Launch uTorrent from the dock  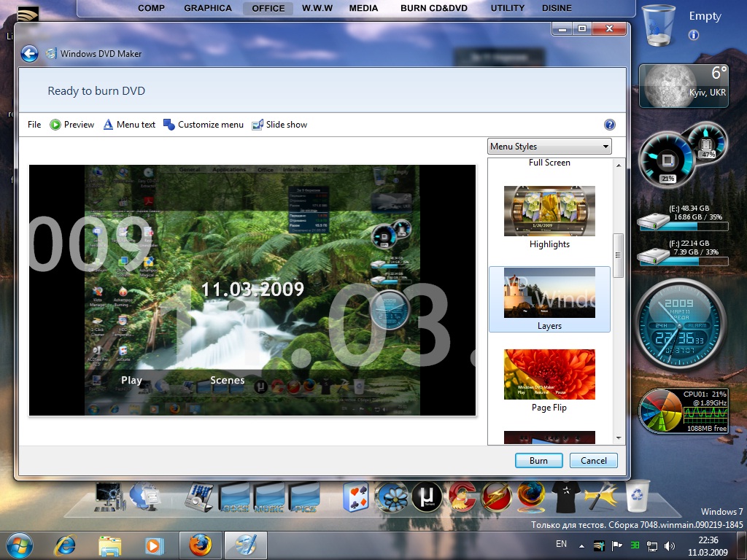[x=427, y=497]
